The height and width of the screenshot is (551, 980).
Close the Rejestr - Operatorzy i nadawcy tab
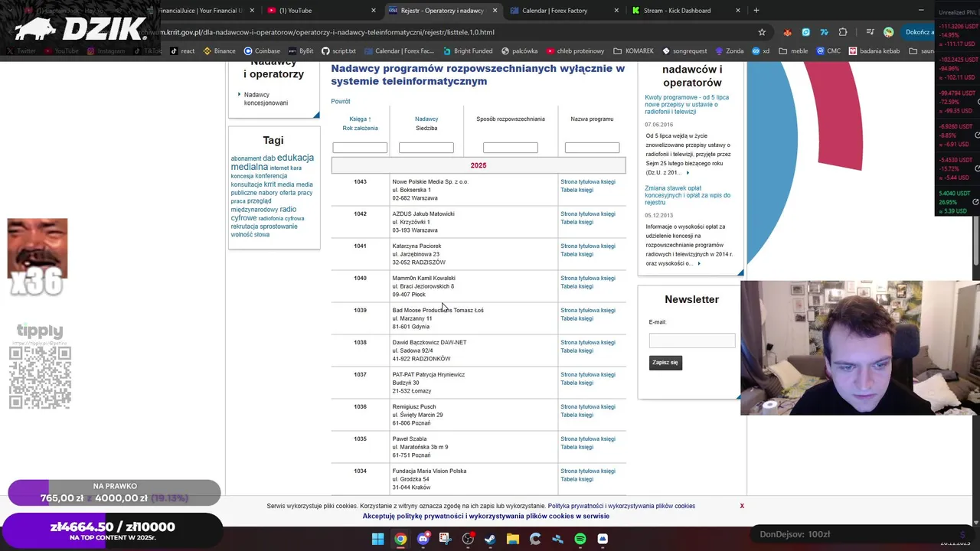point(495,11)
